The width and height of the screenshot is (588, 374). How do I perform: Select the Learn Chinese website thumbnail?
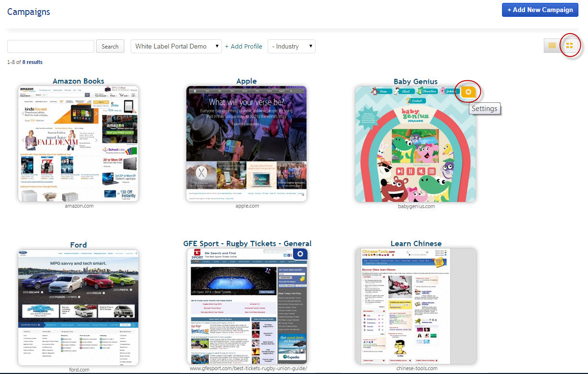point(416,306)
